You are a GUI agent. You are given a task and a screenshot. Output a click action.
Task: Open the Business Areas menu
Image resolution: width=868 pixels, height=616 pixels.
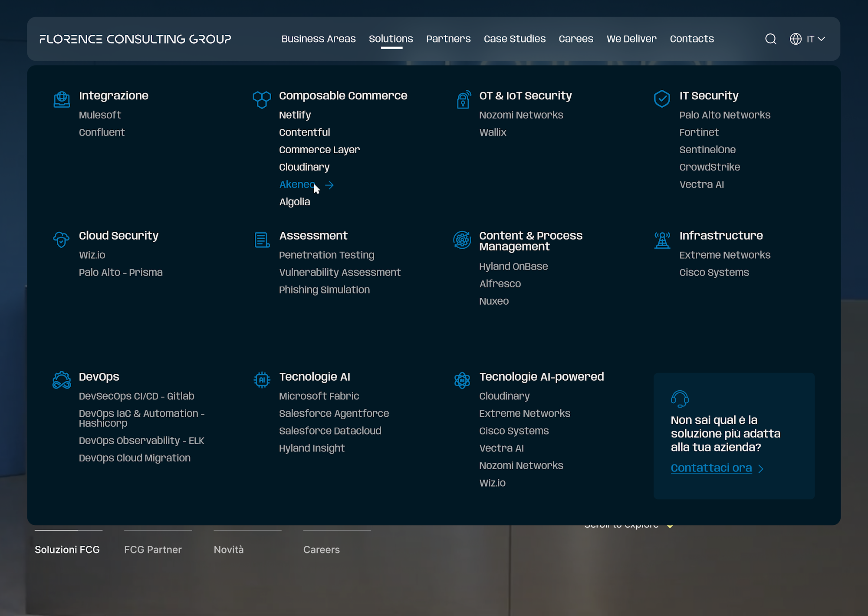coord(319,39)
